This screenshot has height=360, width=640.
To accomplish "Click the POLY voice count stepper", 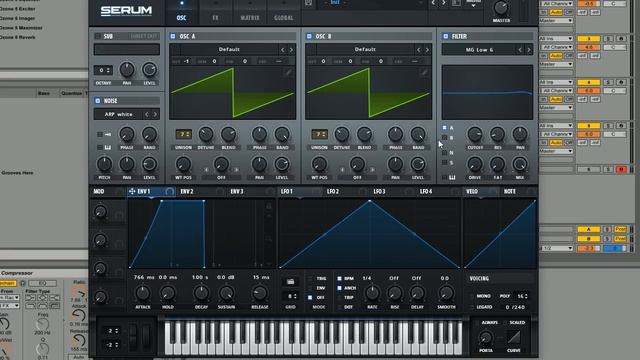I will 522,296.
